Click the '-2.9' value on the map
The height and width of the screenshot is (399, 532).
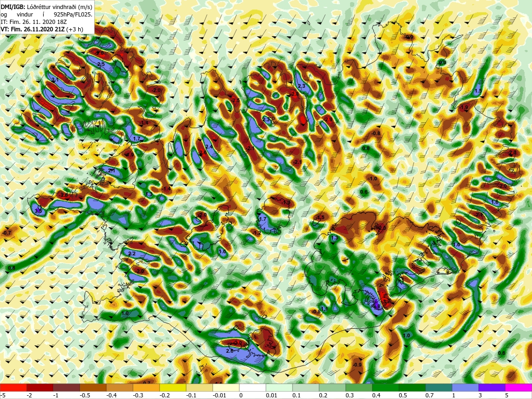328,119
